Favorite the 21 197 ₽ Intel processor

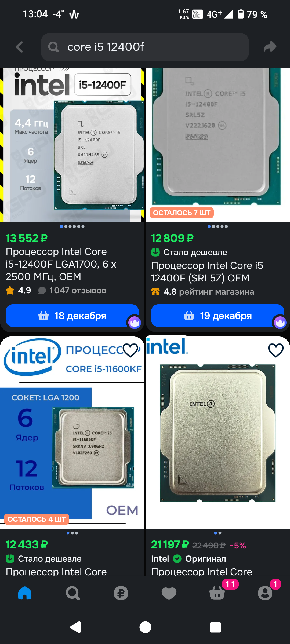[276, 350]
